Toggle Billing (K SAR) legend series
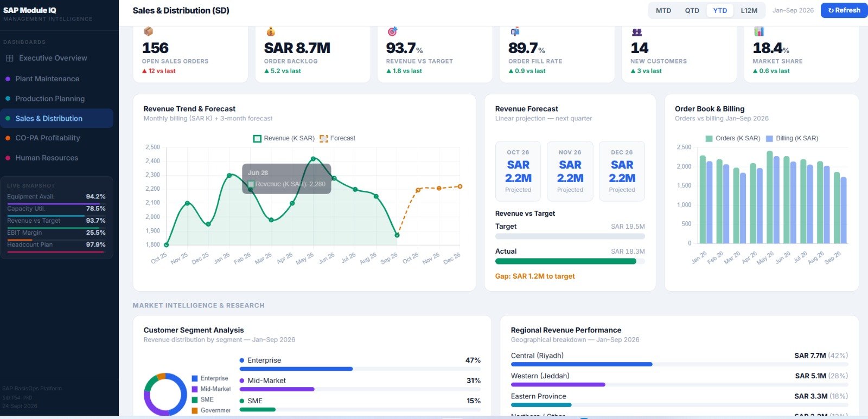868x419 pixels. 792,138
